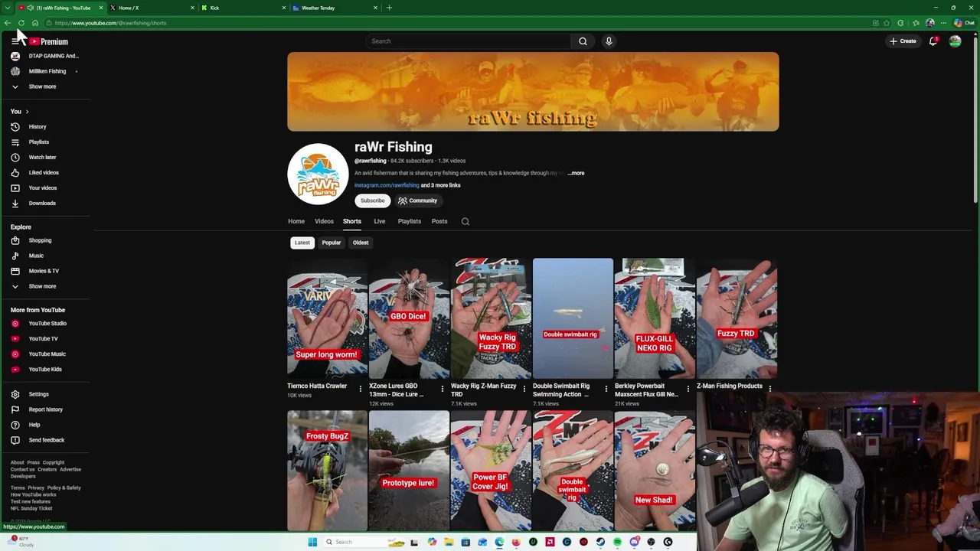Open the YouTube hamburger guide menu
980x551 pixels.
pyautogui.click(x=15, y=41)
